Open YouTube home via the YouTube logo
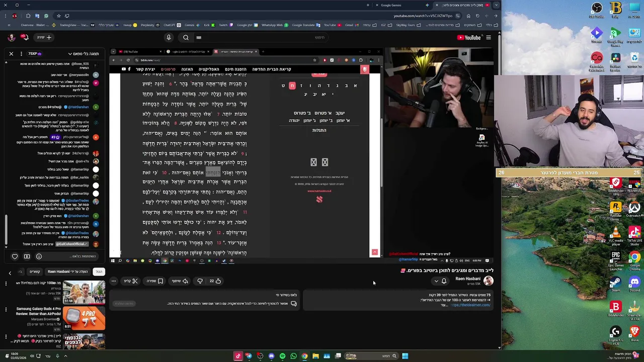This screenshot has width=644, height=362. 469,37
